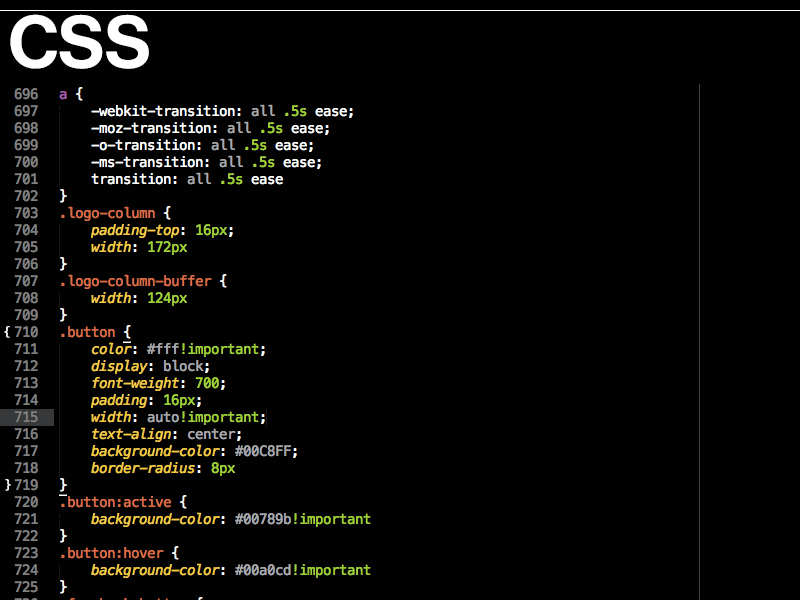This screenshot has width=800, height=600.
Task: Click line number 710 in the gutter
Action: coord(25,331)
